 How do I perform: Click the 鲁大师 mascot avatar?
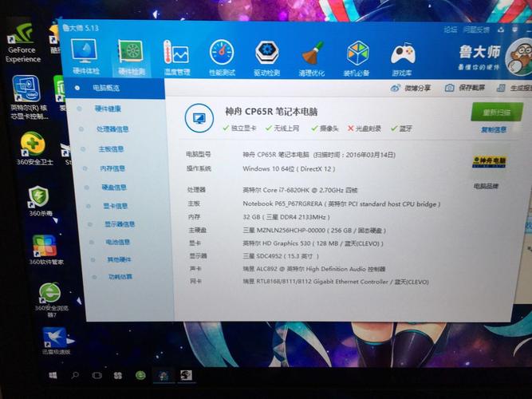click(519, 57)
